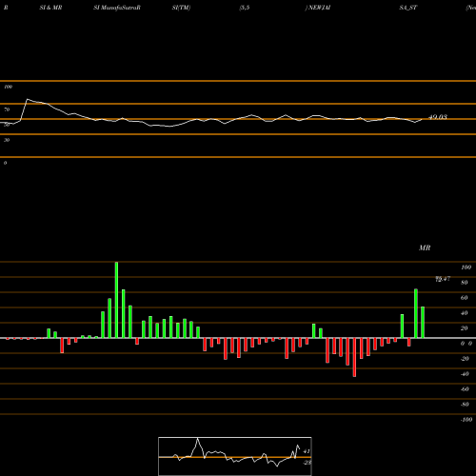Click the 'MR' panel title
This screenshot has width=476, height=476.
[x=425, y=248]
